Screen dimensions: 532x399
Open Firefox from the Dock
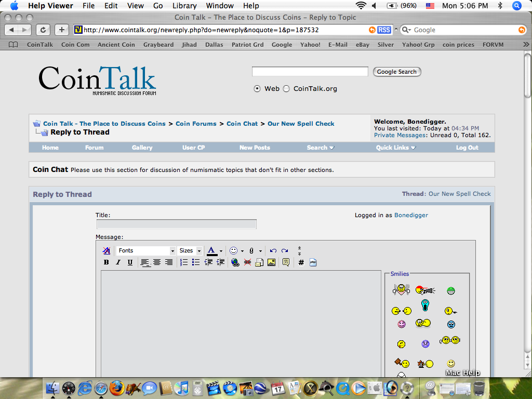(117, 388)
